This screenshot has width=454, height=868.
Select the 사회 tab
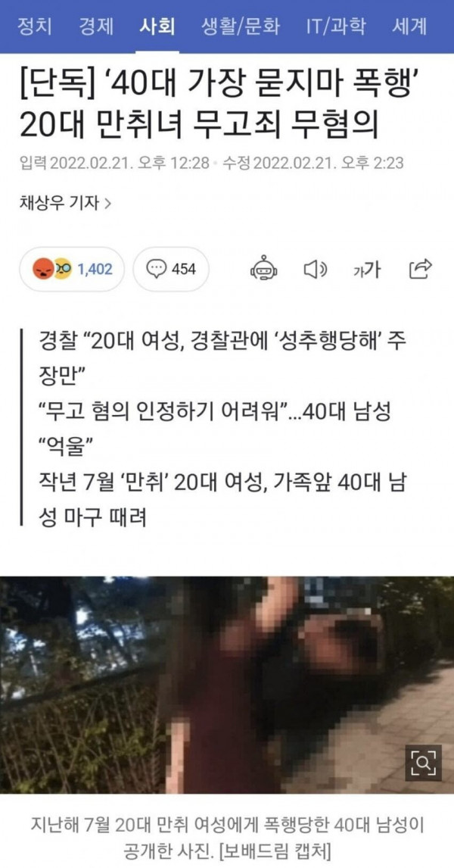point(156,26)
